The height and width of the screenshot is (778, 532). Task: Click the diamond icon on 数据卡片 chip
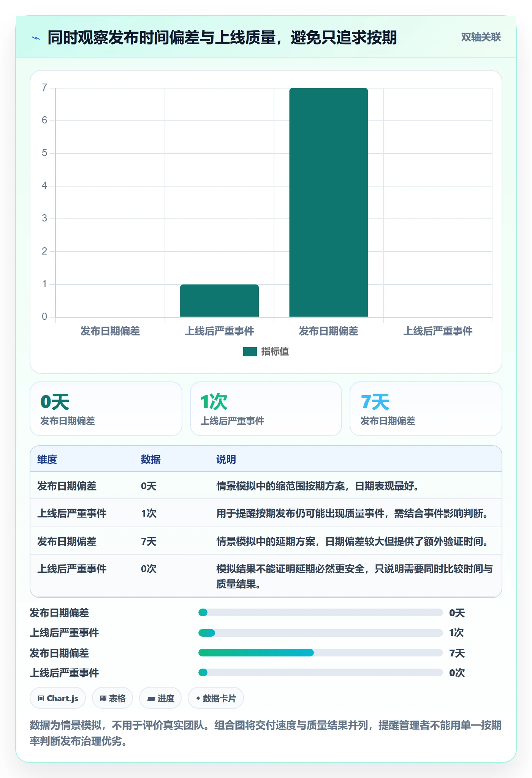tap(198, 698)
